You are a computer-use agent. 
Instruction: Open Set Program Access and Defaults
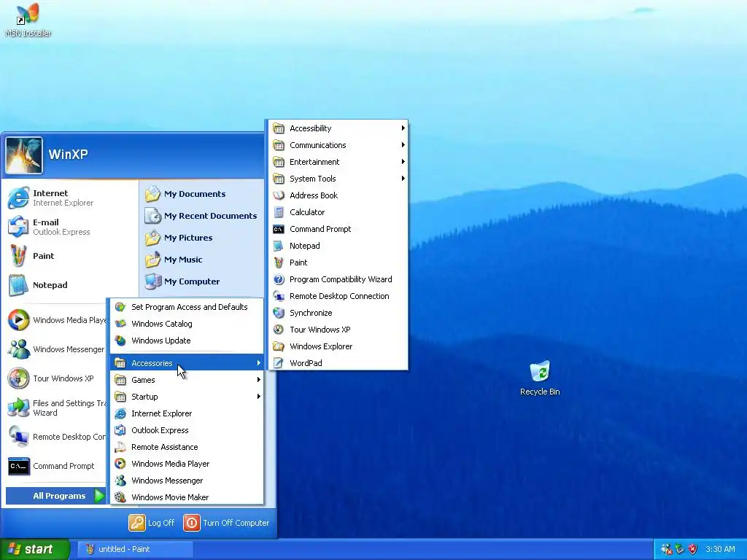tap(187, 307)
